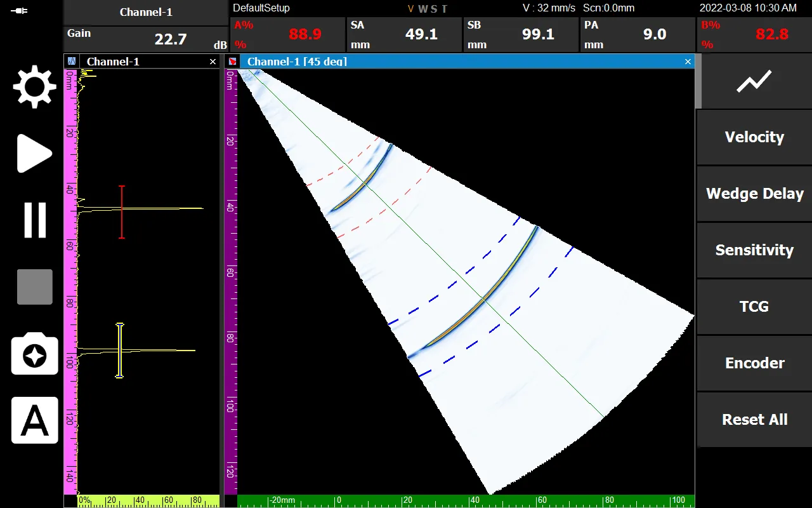Screen dimensions: 812x508
Task: Select the PA 9.0 mm reading box
Action: (638, 35)
